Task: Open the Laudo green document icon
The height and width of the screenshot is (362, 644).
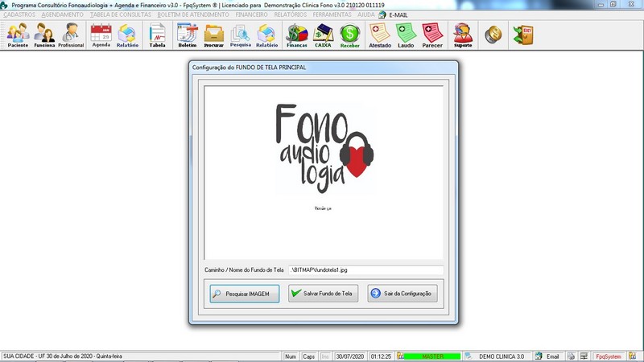Action: [x=406, y=35]
